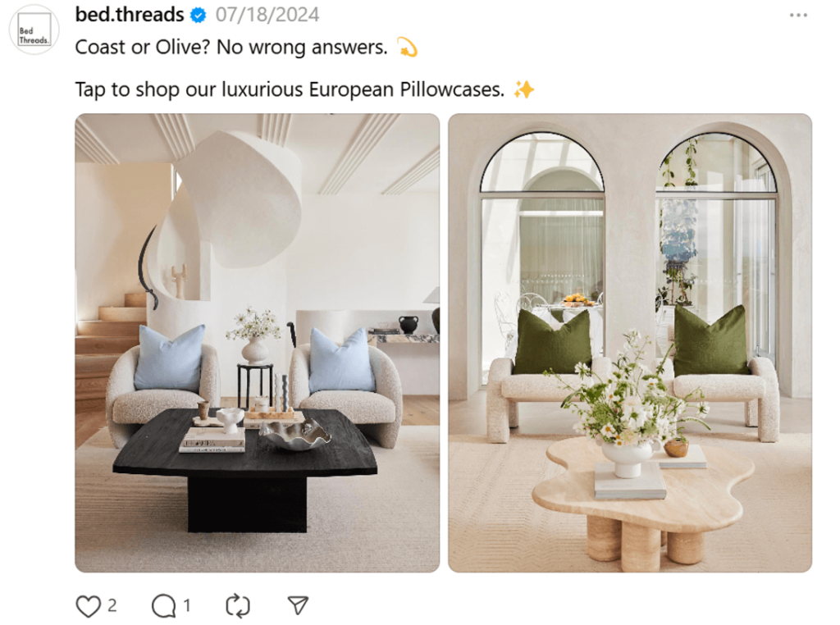Open the post via 07/18/2024 date
Image resolution: width=840 pixels, height=625 pixels.
point(267,15)
